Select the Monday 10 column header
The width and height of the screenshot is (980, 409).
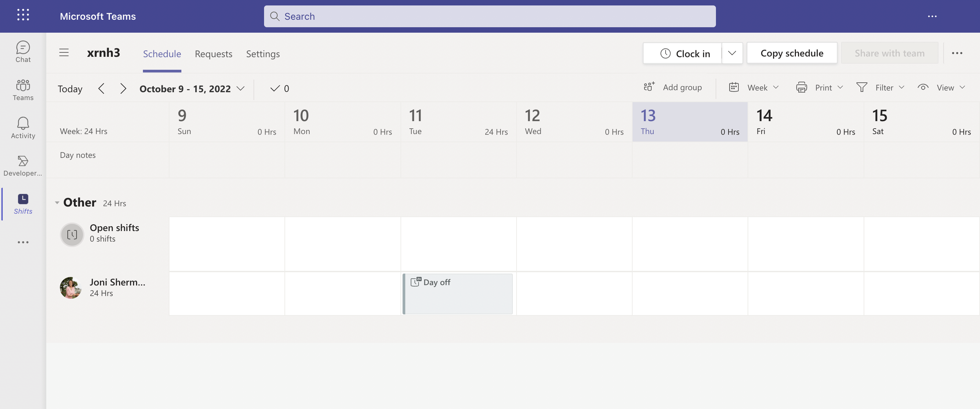coord(342,122)
